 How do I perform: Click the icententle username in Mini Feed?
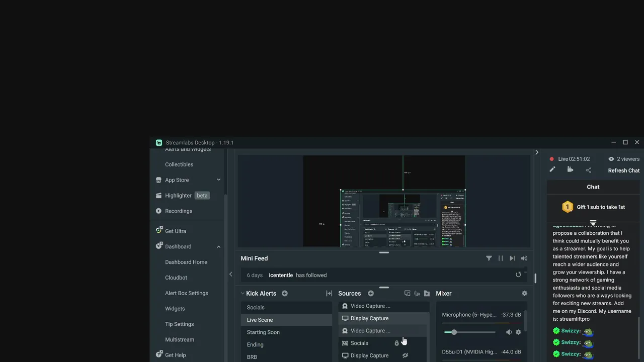point(281,275)
